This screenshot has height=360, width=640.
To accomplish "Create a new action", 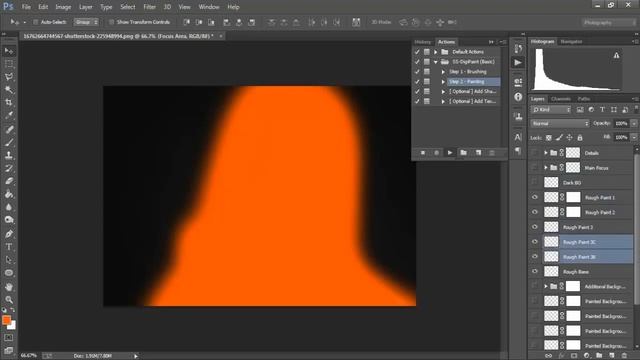I will tap(478, 153).
